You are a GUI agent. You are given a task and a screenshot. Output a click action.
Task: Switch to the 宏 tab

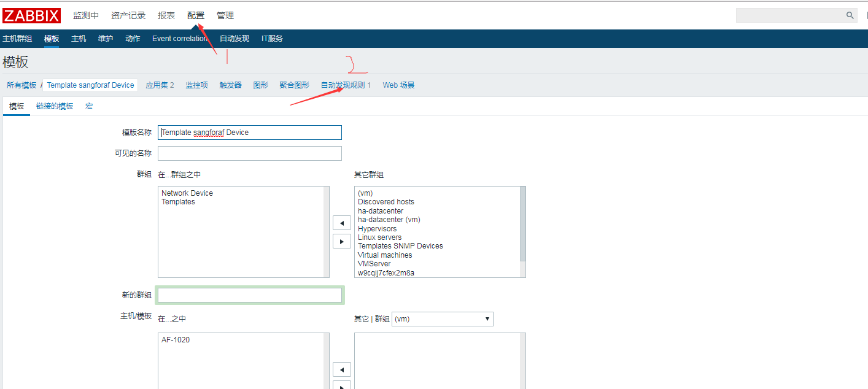89,106
